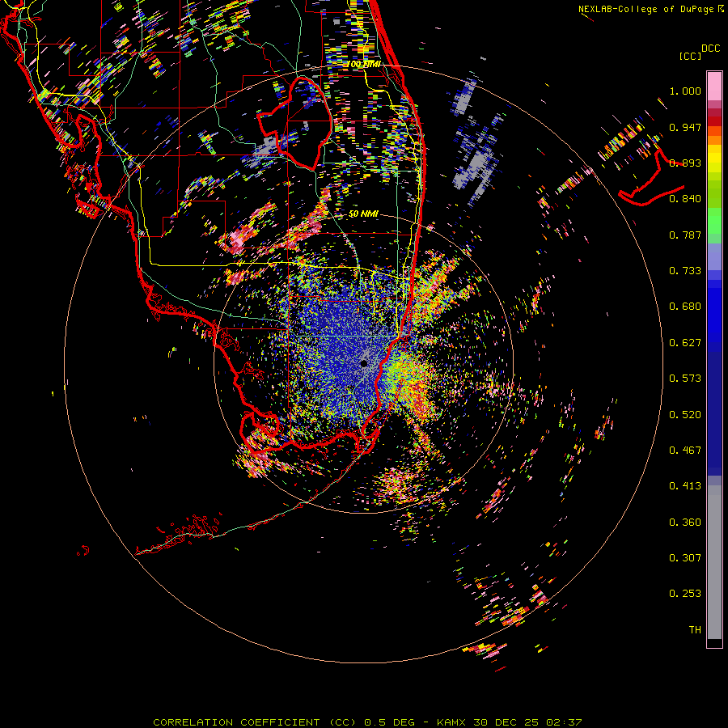Pick the gray lower color bar segment
The image size is (728, 728).
point(714,562)
